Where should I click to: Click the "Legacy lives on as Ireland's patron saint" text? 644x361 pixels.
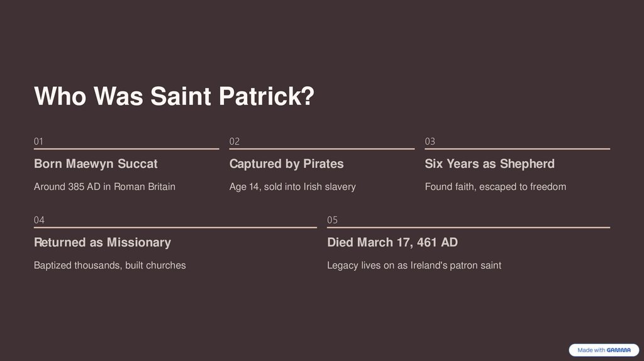(414, 265)
